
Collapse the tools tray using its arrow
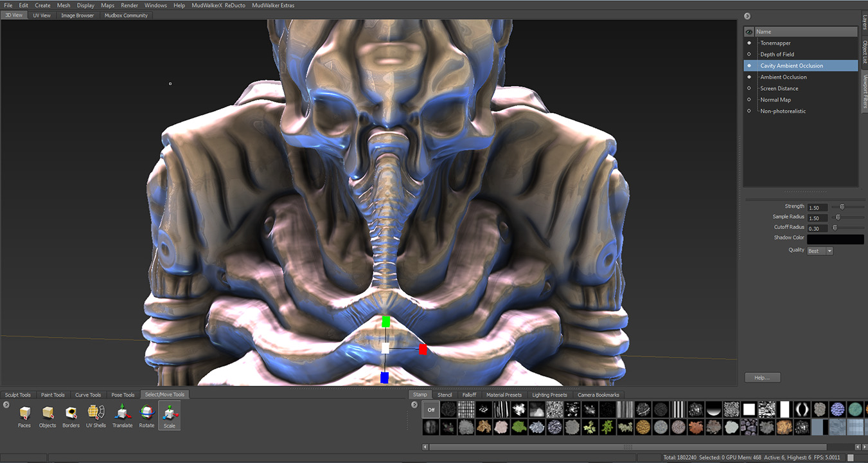[x=6, y=404]
